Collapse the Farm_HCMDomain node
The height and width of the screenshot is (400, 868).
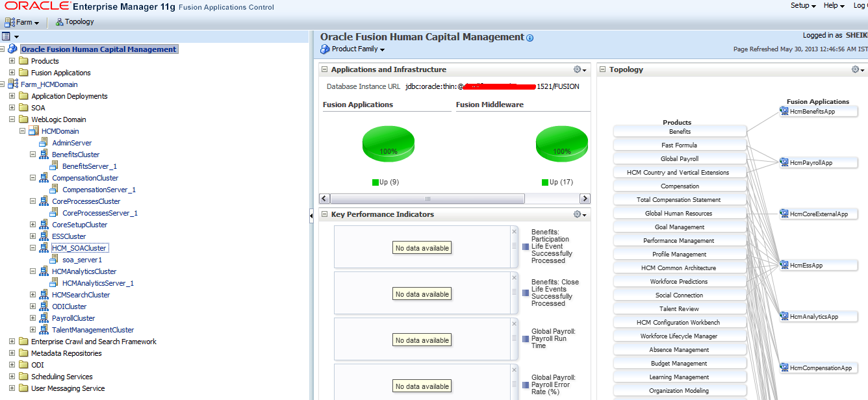point(2,84)
